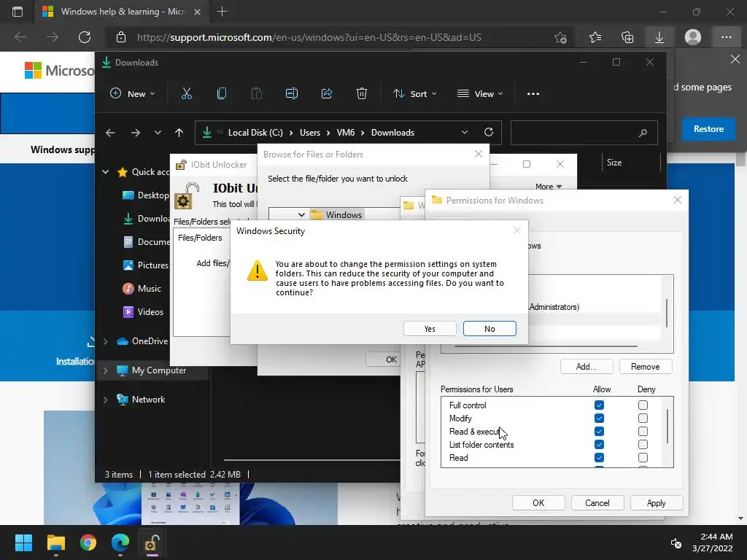Click the Cut icon in Downloads toolbar
Screen dimensions: 747x560
click(x=186, y=94)
